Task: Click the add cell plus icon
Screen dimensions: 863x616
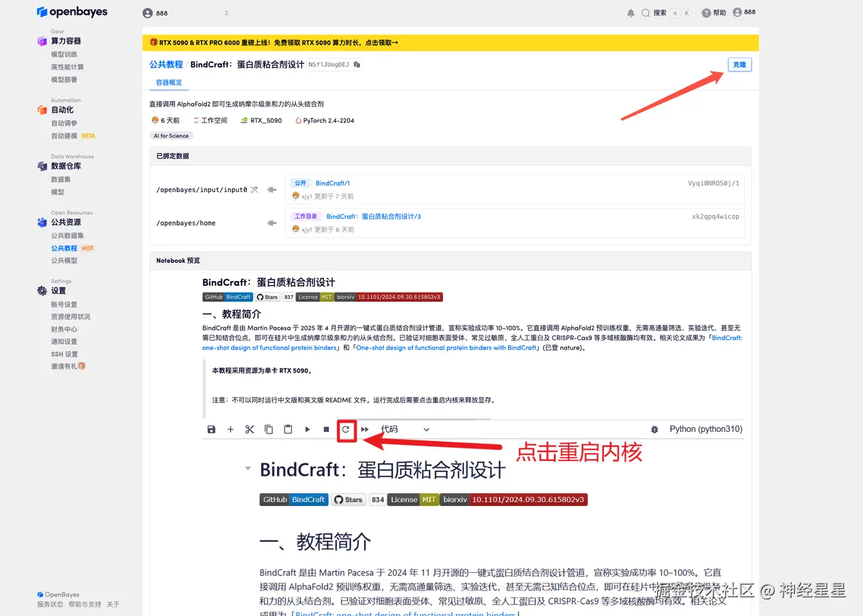Action: click(x=231, y=429)
